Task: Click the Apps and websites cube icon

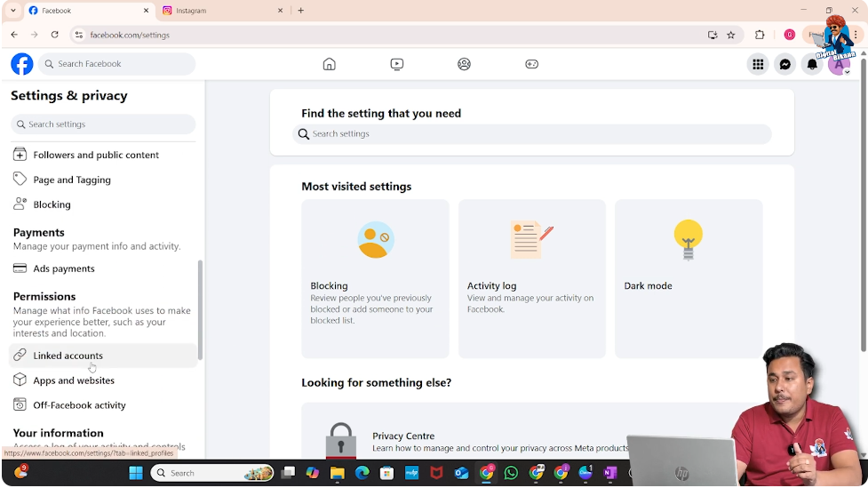Action: 20,380
